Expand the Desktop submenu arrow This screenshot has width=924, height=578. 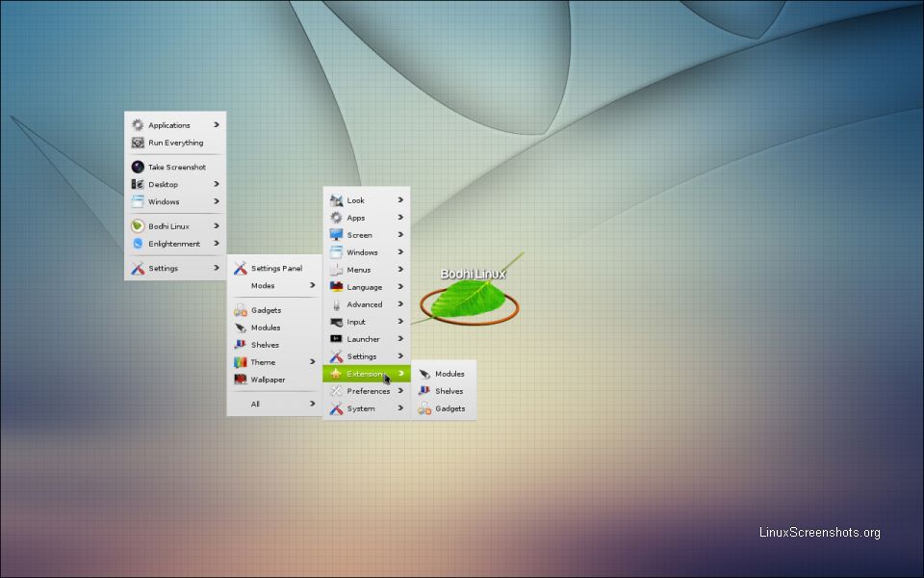[x=217, y=184]
